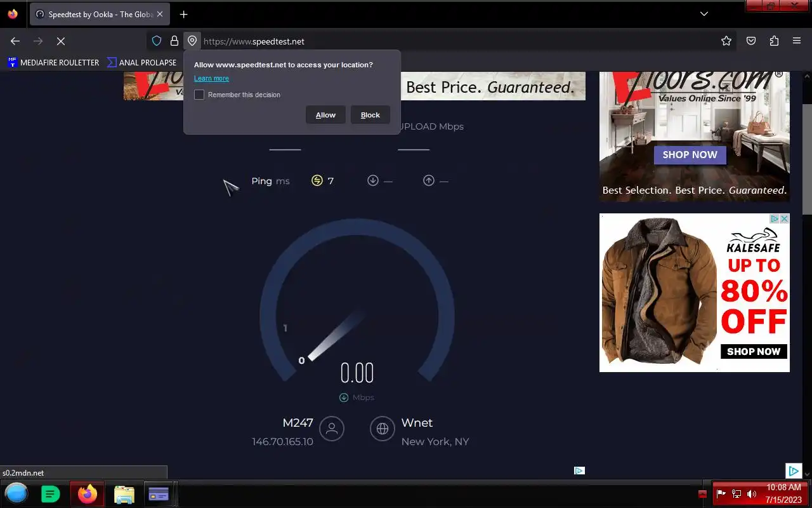Open AdChoices icon on Kalesafe ad
Viewport: 812px width, 508px height.
pyautogui.click(x=775, y=219)
